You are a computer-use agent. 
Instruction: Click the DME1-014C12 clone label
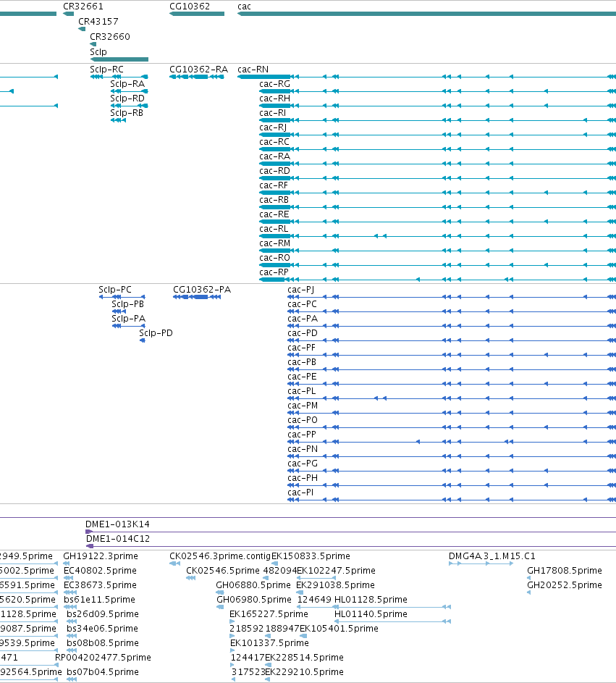pyautogui.click(x=117, y=538)
